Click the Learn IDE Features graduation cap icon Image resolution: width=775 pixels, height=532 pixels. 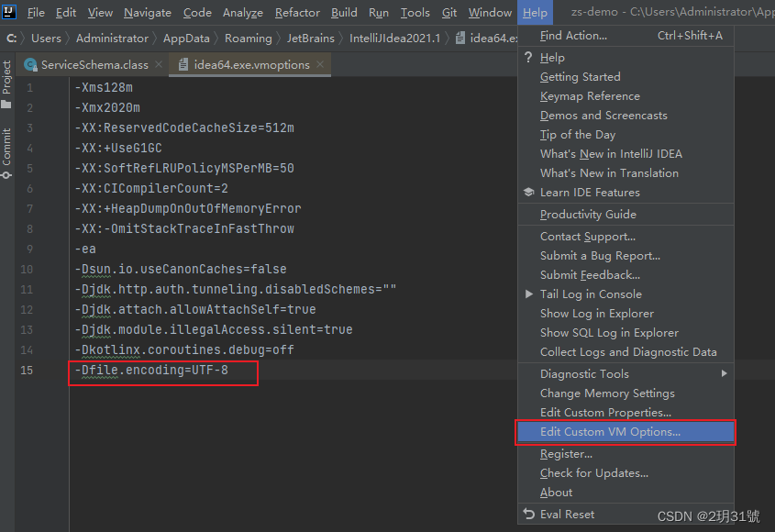coord(529,193)
